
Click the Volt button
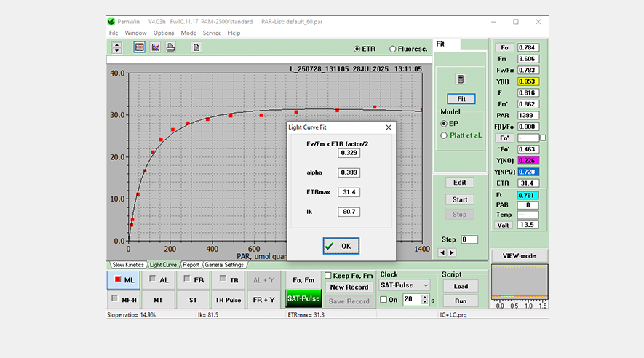point(503,225)
